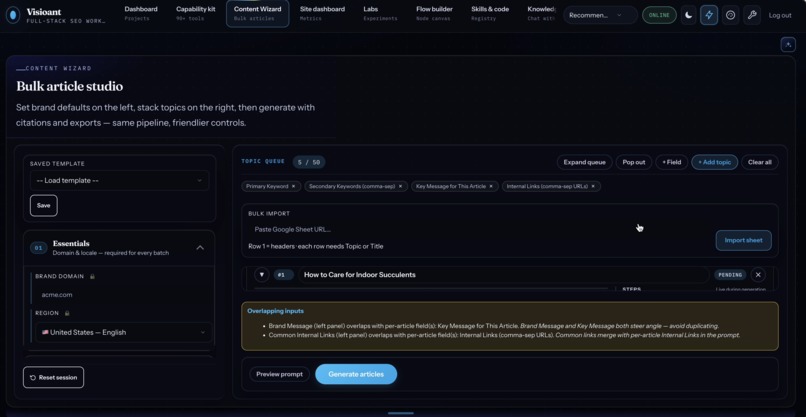The height and width of the screenshot is (417, 806).
Task: Open the Dashboard tab
Action: pos(141,13)
